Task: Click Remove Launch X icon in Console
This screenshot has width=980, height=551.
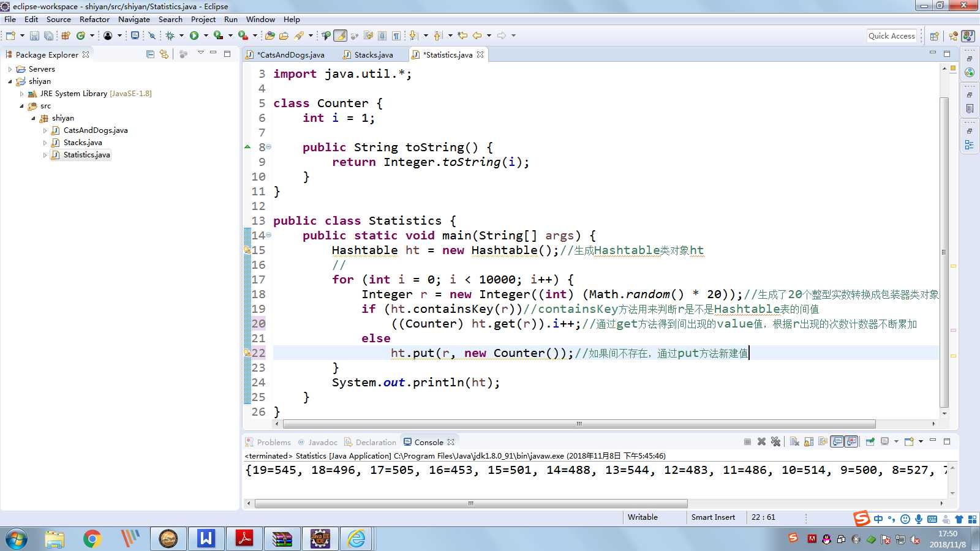Action: click(x=761, y=441)
